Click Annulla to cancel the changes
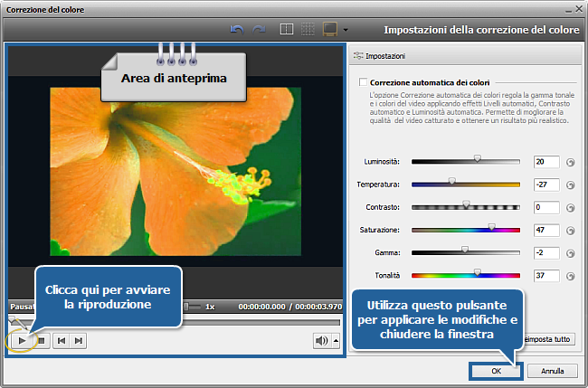The image size is (588, 388). pos(552,371)
